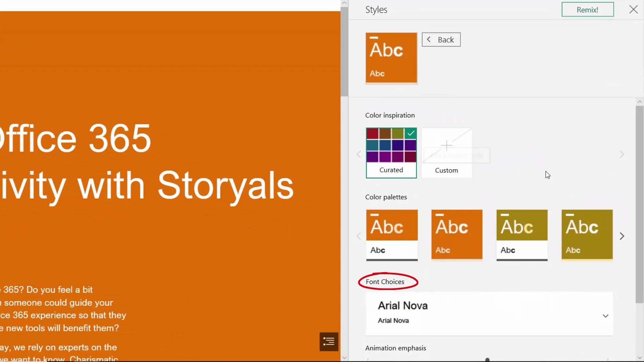The height and width of the screenshot is (362, 644).
Task: Click the Animation emphasis label
Action: coord(395,348)
